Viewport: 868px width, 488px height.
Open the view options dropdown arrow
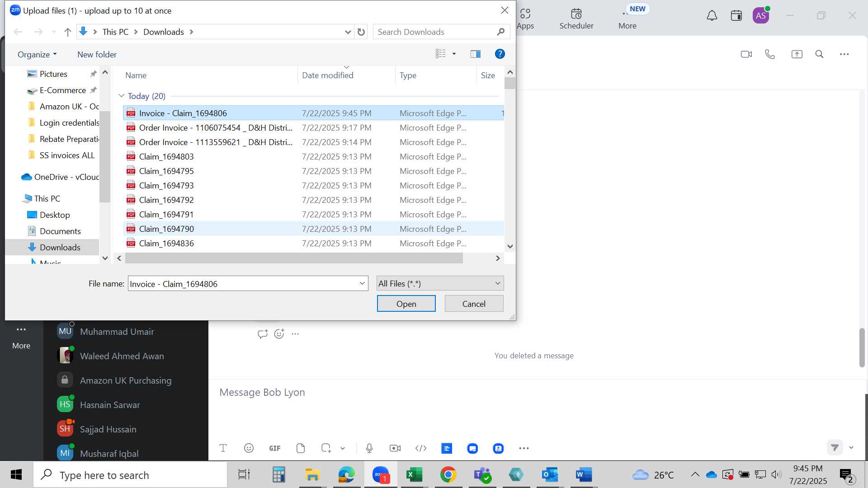(x=454, y=54)
